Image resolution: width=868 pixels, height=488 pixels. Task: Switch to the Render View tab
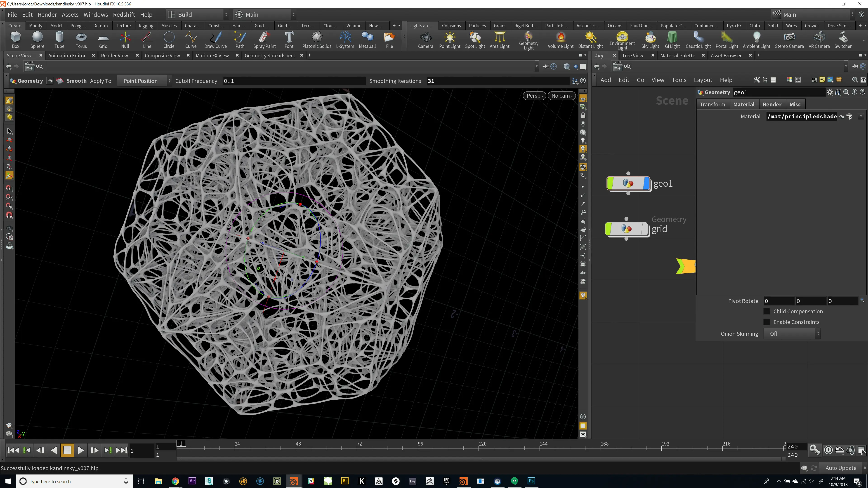114,56
